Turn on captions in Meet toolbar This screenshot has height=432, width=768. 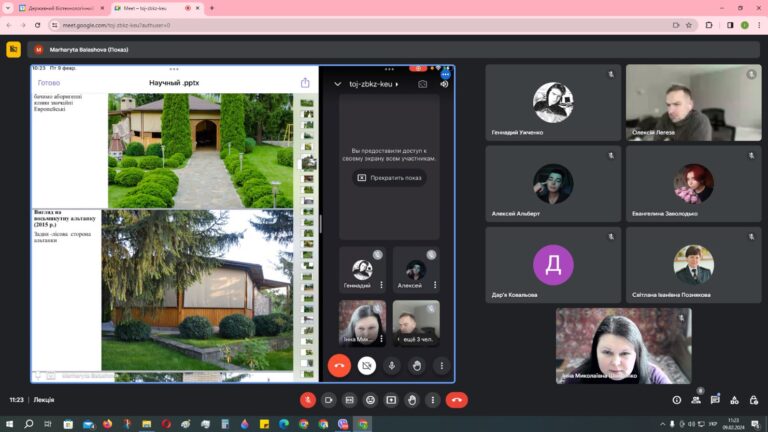(348, 400)
